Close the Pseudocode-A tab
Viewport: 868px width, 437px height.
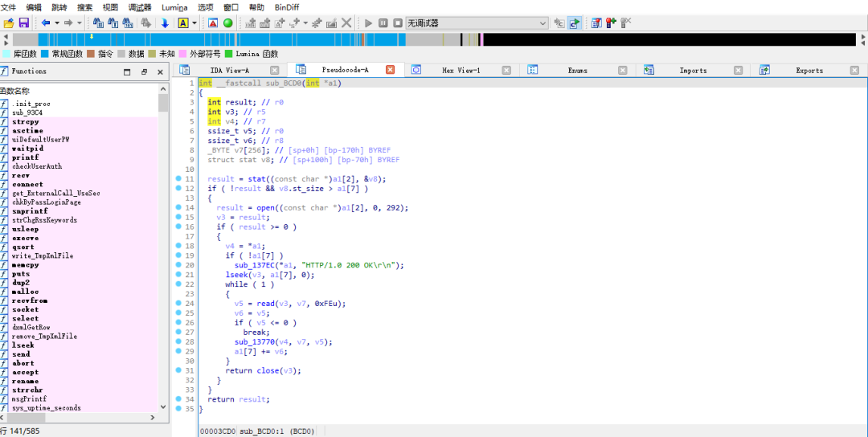pyautogui.click(x=391, y=70)
